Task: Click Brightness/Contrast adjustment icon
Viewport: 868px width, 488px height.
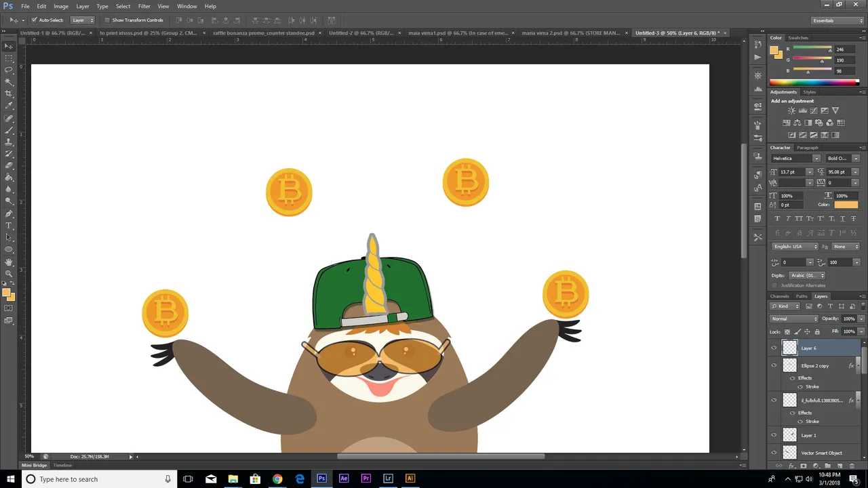Action: [x=791, y=110]
